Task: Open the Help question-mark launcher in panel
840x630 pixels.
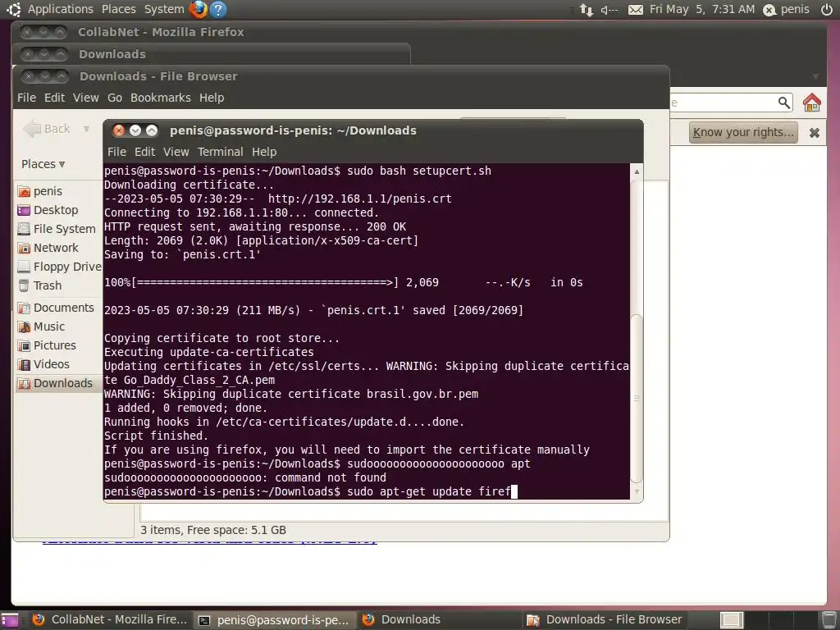Action: tap(217, 9)
